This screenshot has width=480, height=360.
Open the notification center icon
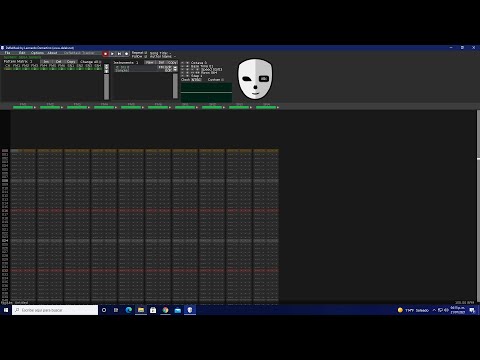click(x=472, y=310)
